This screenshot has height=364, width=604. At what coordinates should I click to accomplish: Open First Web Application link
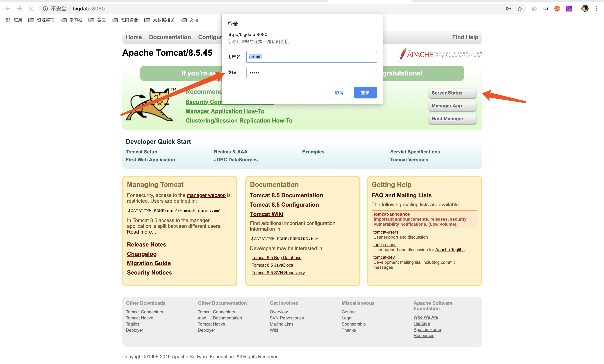150,160
